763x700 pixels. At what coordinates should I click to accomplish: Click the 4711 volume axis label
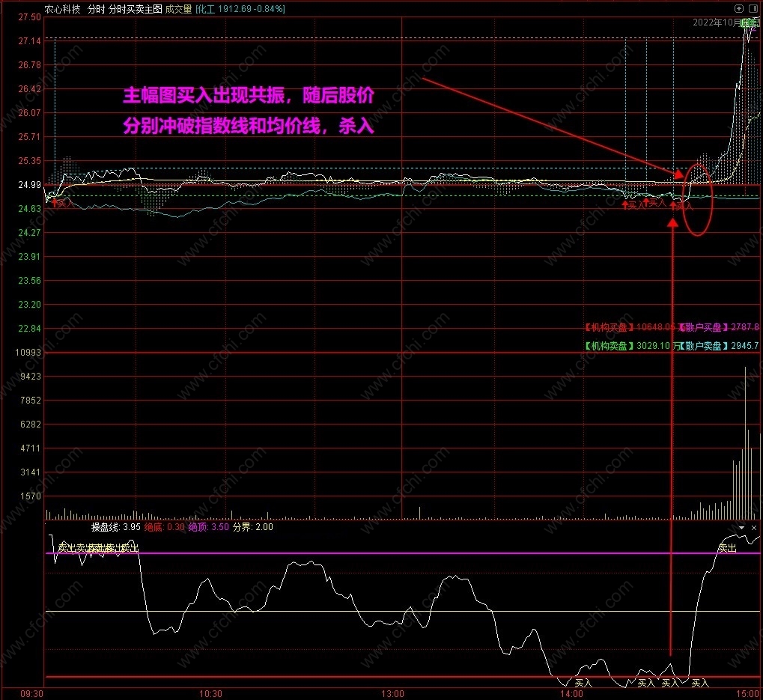coord(31,448)
